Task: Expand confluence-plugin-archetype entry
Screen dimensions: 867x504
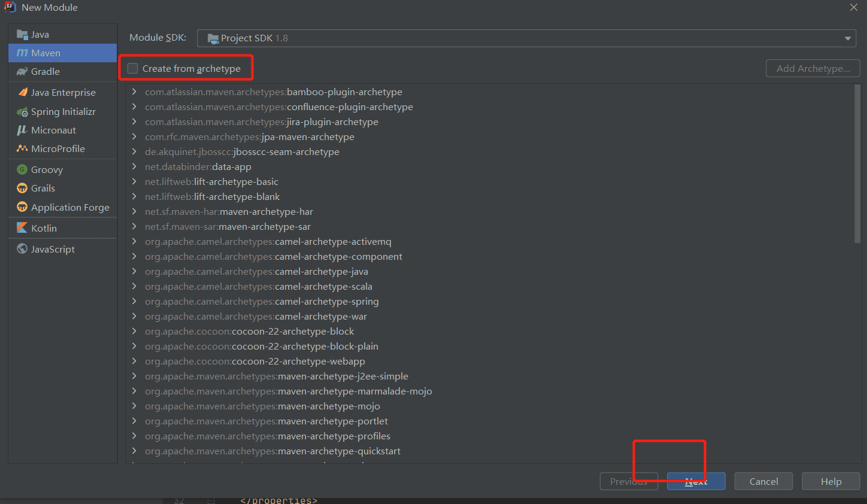Action: [x=134, y=107]
